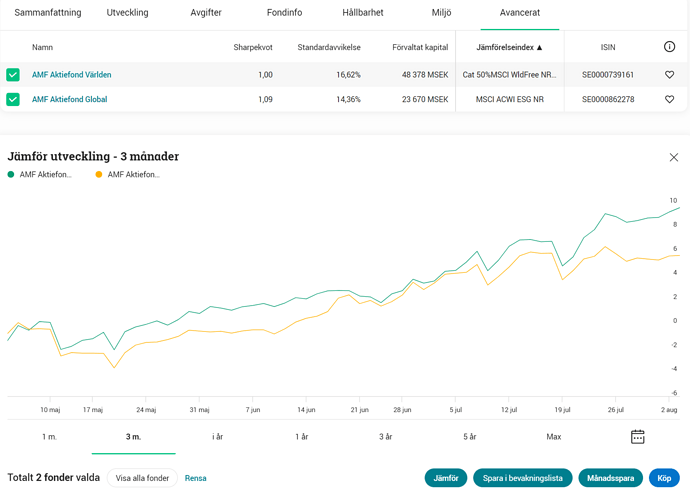This screenshot has height=497, width=690.
Task: Select the i år chart period
Action: (217, 437)
